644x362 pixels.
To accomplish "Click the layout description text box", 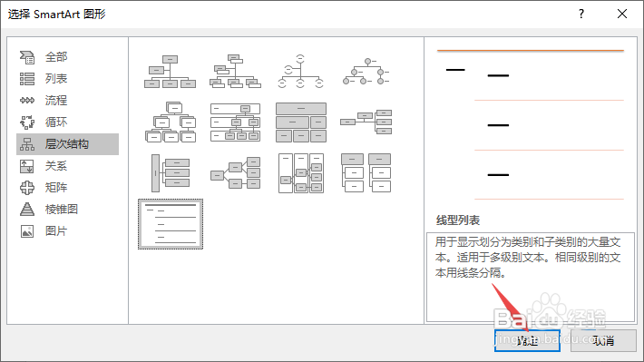I will point(531,278).
